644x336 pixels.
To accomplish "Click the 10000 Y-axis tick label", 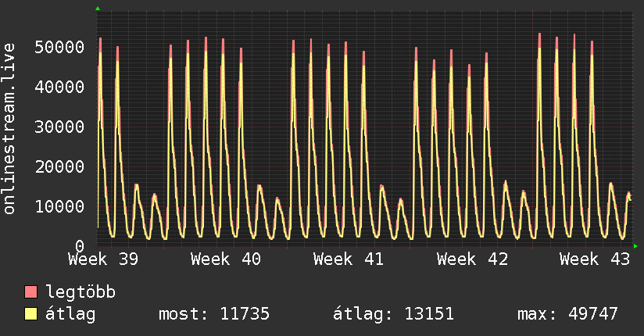I will pyautogui.click(x=59, y=206).
